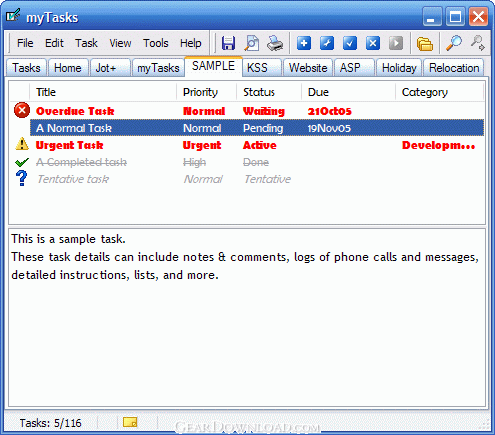
Task: Click the Find Next toolbar icon
Action: pyautogui.click(x=478, y=43)
